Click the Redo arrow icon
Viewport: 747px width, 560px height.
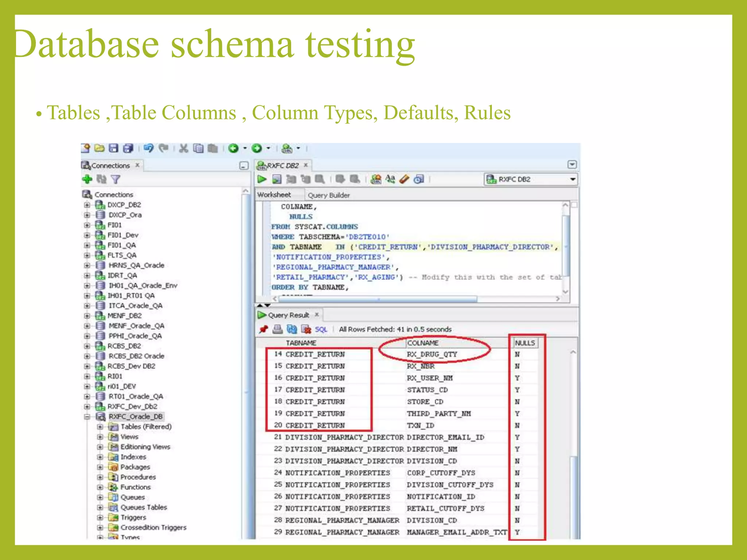tap(163, 148)
